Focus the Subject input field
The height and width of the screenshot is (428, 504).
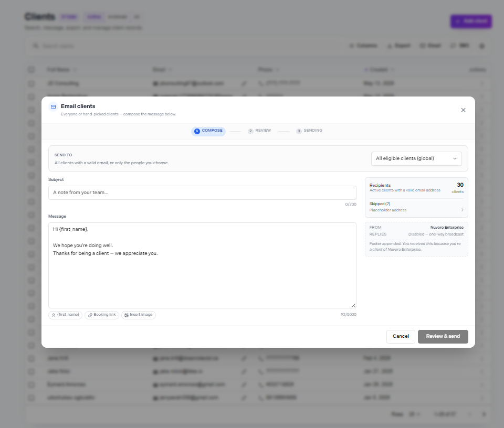[202, 192]
